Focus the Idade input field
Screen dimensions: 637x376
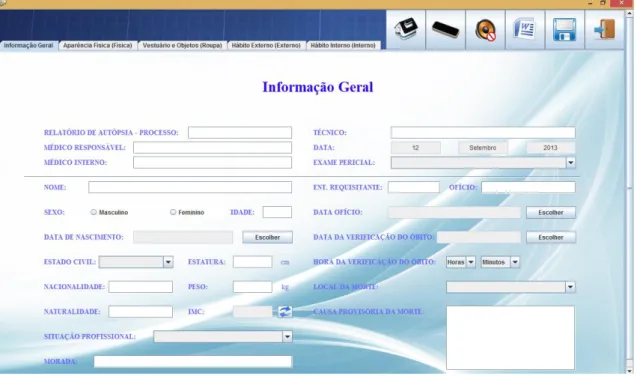(277, 212)
